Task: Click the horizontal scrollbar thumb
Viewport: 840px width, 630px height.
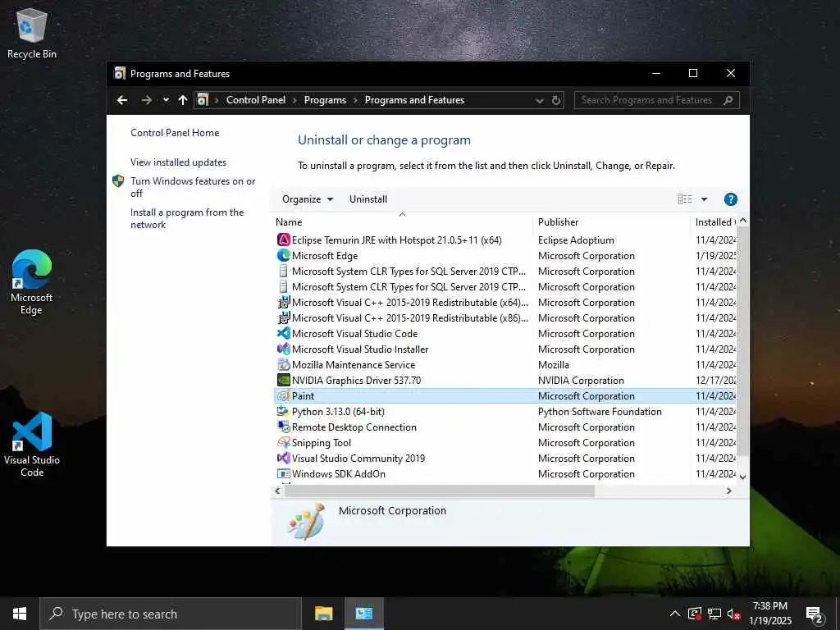Action: click(x=440, y=491)
